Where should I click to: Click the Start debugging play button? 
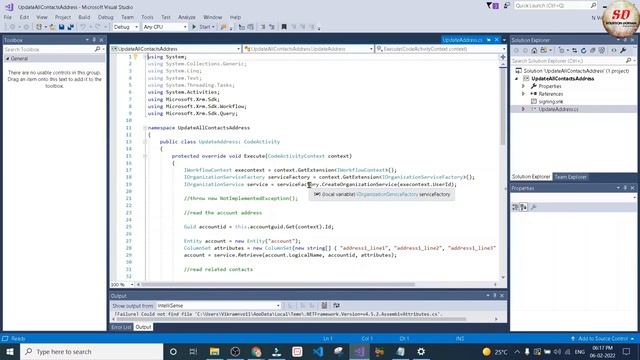click(x=194, y=27)
